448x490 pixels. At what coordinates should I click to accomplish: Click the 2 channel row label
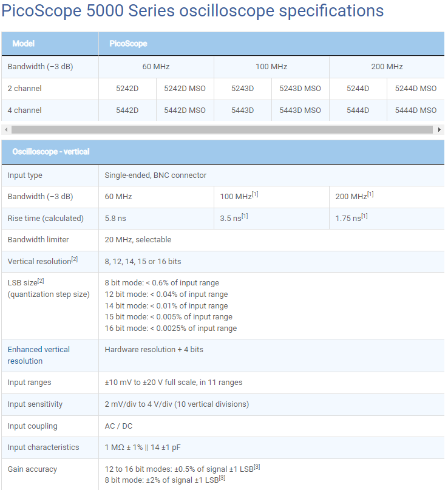24,89
